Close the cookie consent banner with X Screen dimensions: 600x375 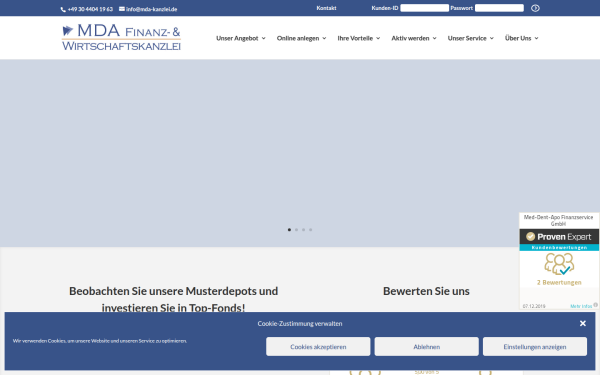coord(583,323)
